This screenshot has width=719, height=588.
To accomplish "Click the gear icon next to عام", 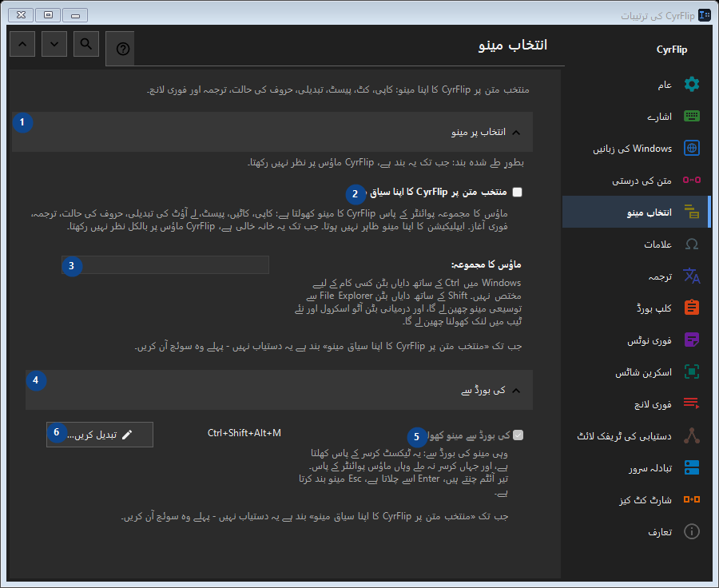I will [x=692, y=85].
